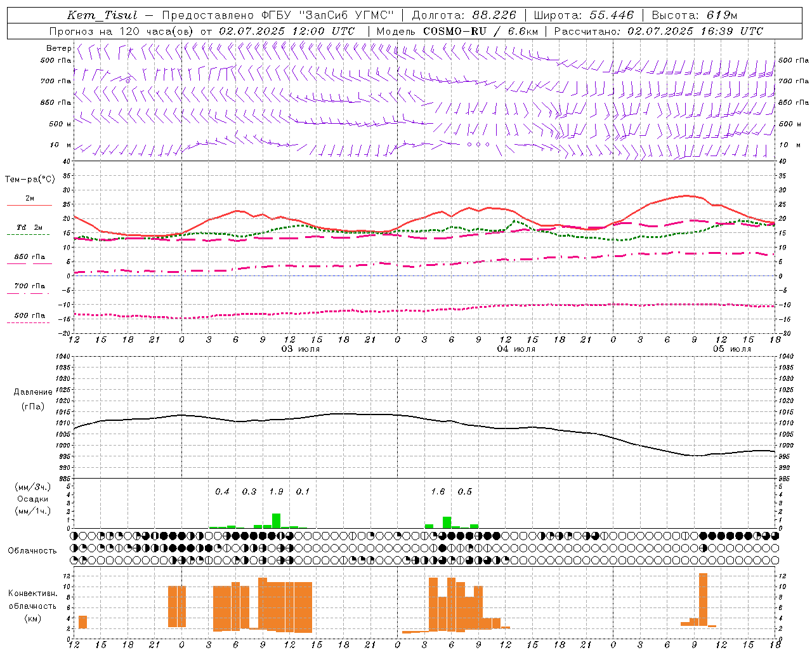Click the 'Ветер' wind panel label
Viewport: 812px width, 650px height.
(58, 48)
